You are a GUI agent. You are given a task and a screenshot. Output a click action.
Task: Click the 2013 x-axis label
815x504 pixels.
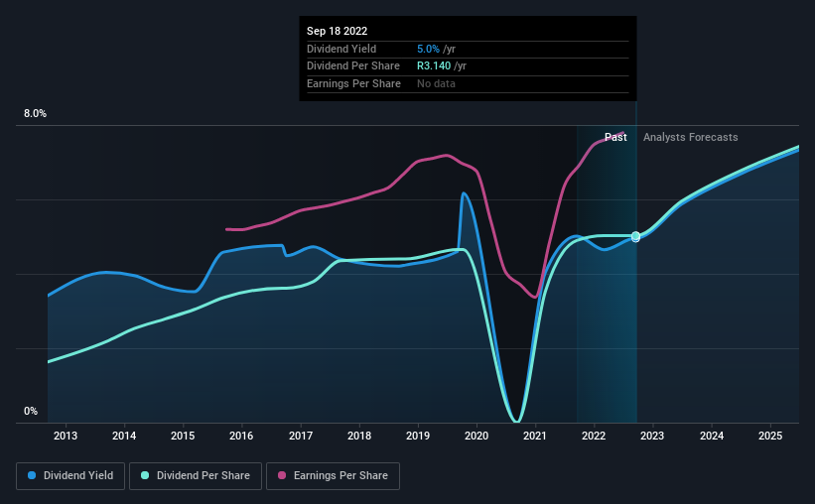click(66, 436)
